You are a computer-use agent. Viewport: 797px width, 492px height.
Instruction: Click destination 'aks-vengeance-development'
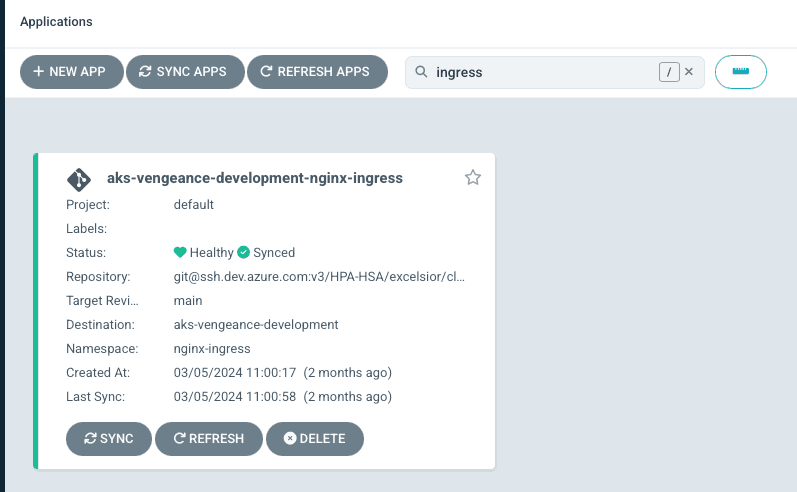(256, 325)
